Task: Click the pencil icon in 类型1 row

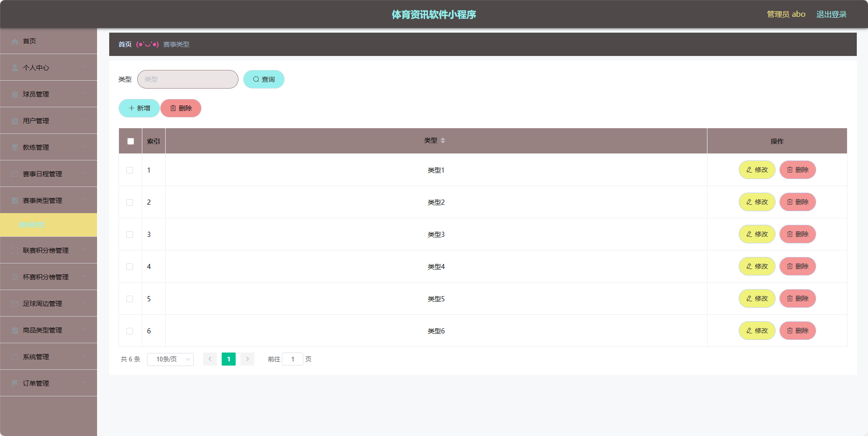Action: point(749,170)
